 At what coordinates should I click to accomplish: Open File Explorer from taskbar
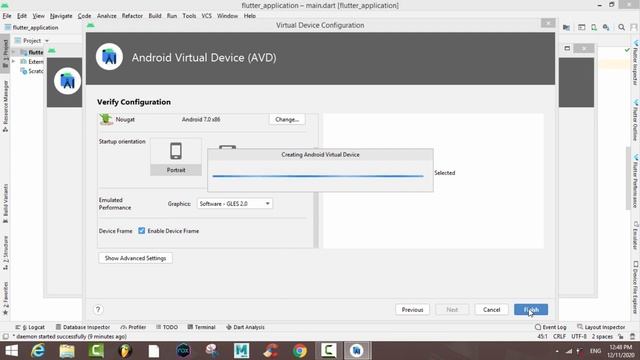click(67, 351)
